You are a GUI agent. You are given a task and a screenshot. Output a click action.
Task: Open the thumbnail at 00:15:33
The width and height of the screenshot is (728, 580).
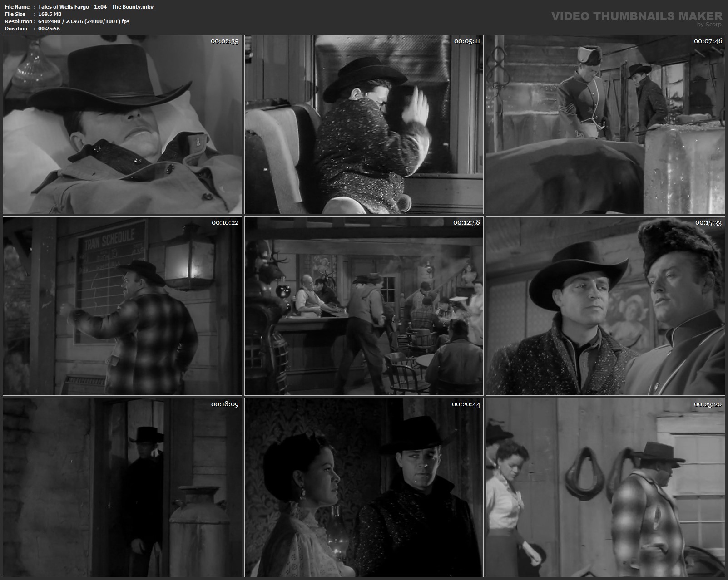[605, 306]
